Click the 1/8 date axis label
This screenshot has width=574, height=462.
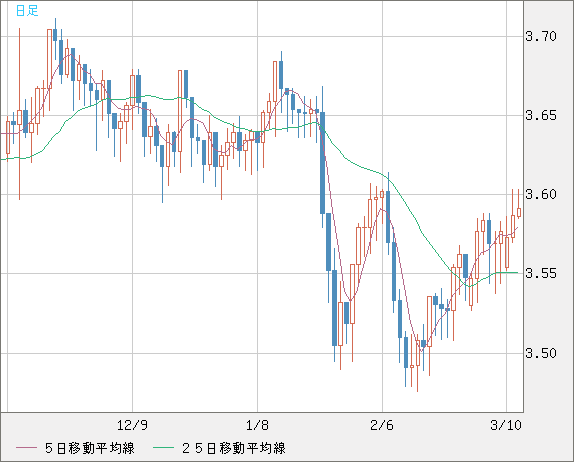pos(257,425)
